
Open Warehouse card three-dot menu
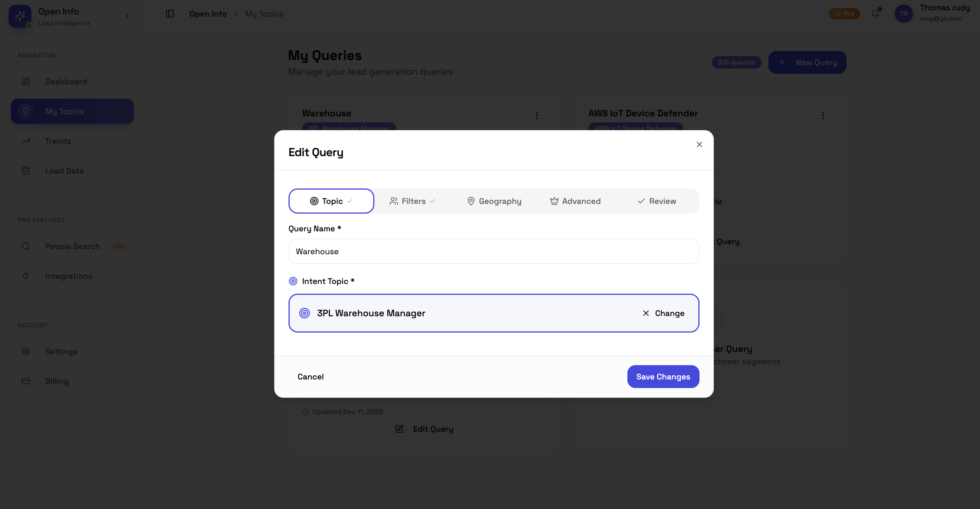pos(537,115)
